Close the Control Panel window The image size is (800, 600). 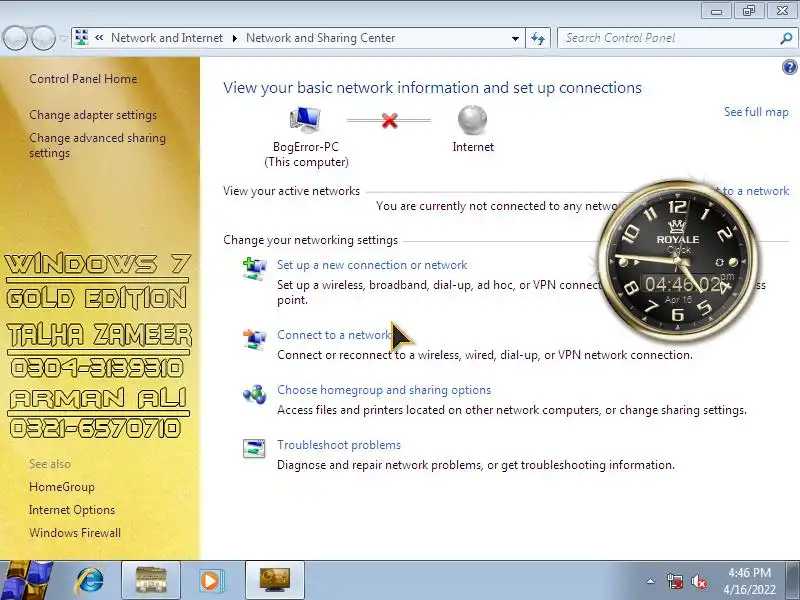click(782, 10)
